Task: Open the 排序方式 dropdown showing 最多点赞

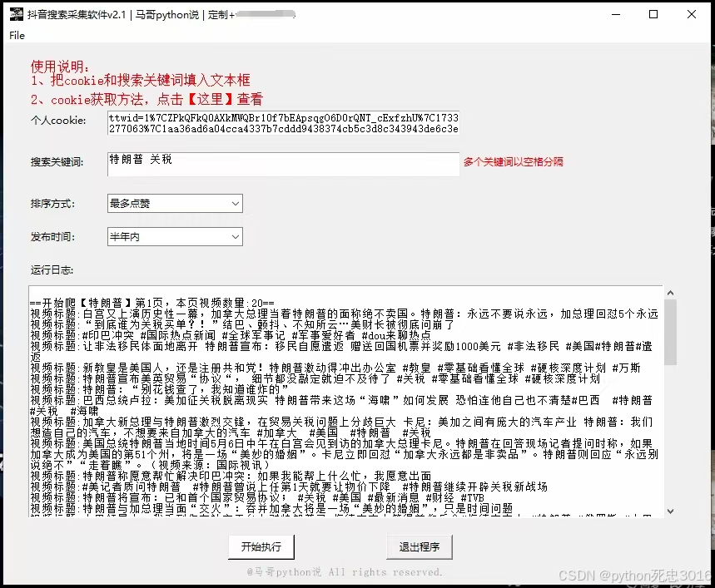Action: click(x=175, y=204)
